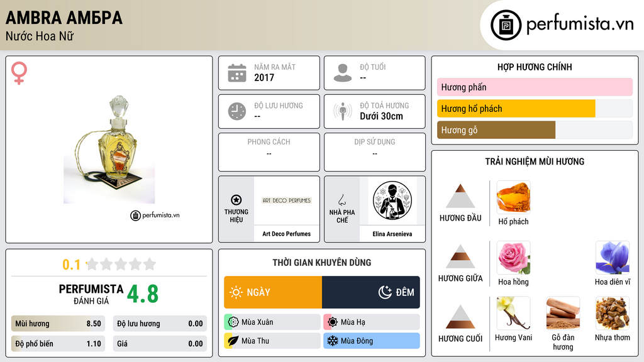Image resolution: width=644 pixels, height=362 pixels.
Task: Click the flower icon for Mùa Xuân
Action: [x=233, y=322]
